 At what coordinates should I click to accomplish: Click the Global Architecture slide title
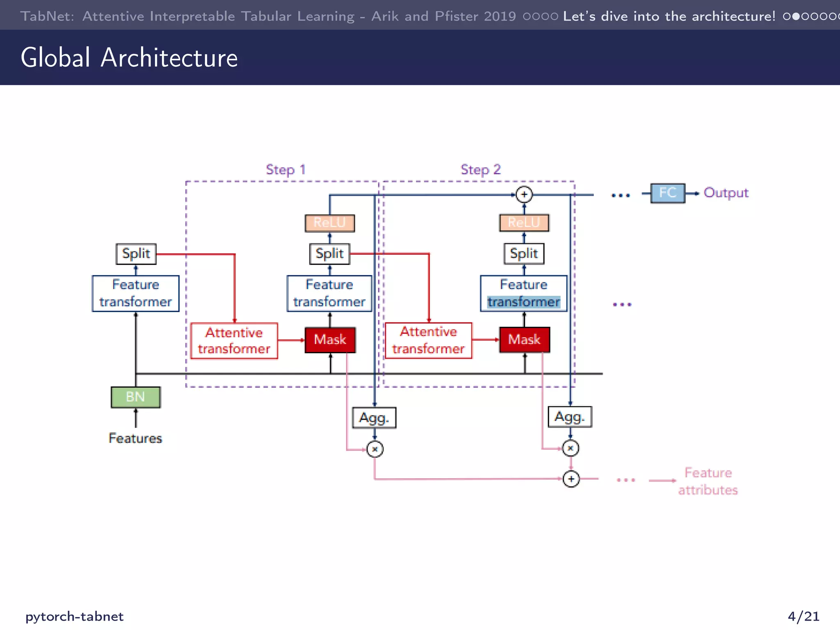(129, 57)
